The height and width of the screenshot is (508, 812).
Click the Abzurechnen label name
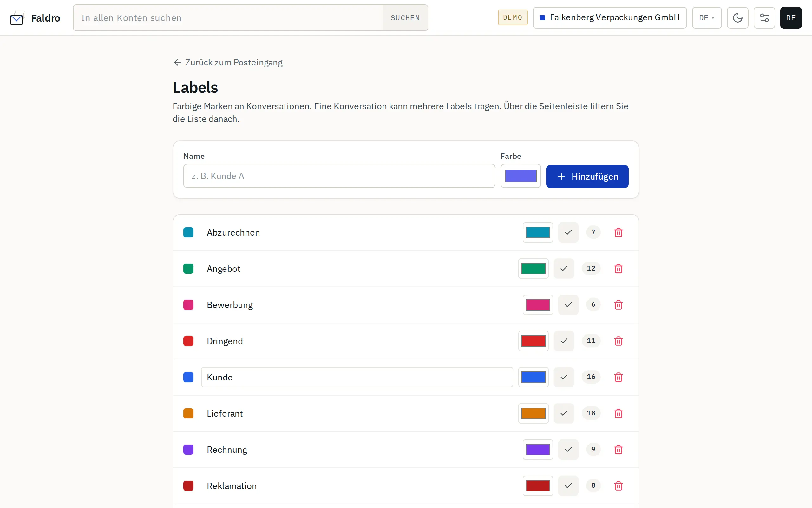[x=233, y=232]
